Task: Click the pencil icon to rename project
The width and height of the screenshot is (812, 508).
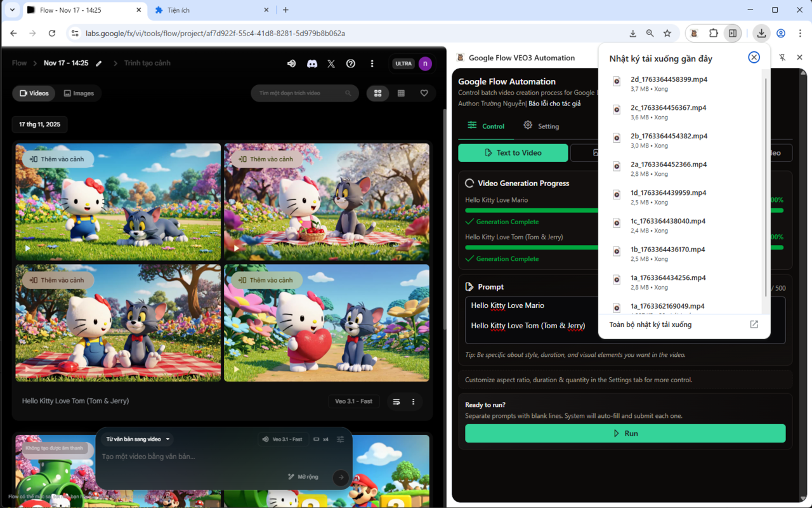Action: [x=99, y=63]
